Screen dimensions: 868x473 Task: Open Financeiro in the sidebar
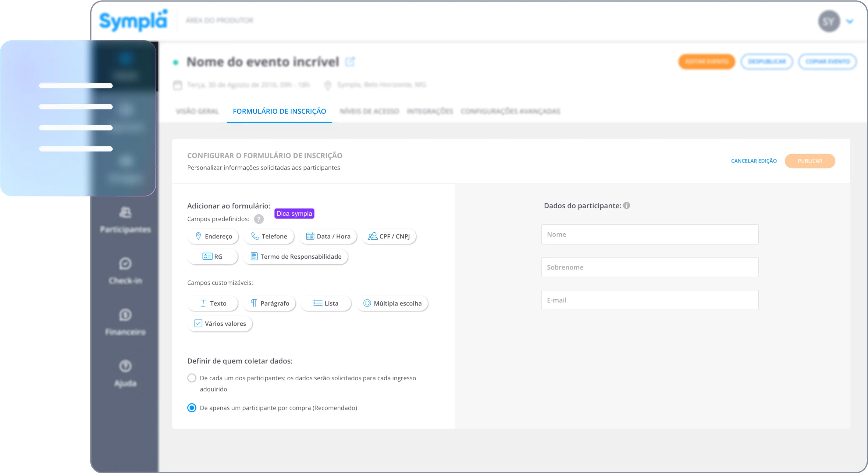(125, 322)
